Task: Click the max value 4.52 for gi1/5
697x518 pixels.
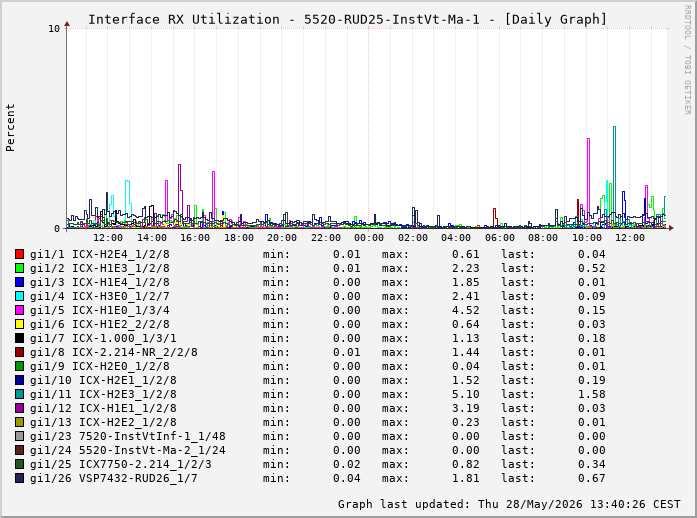Action: pos(466,310)
